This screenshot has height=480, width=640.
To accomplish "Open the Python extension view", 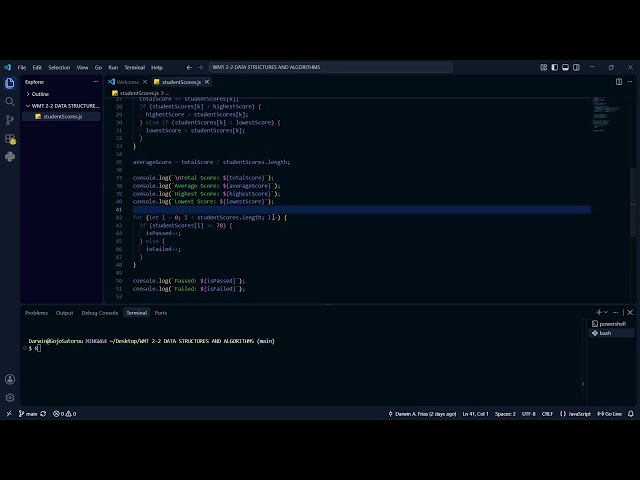I will click(10, 157).
